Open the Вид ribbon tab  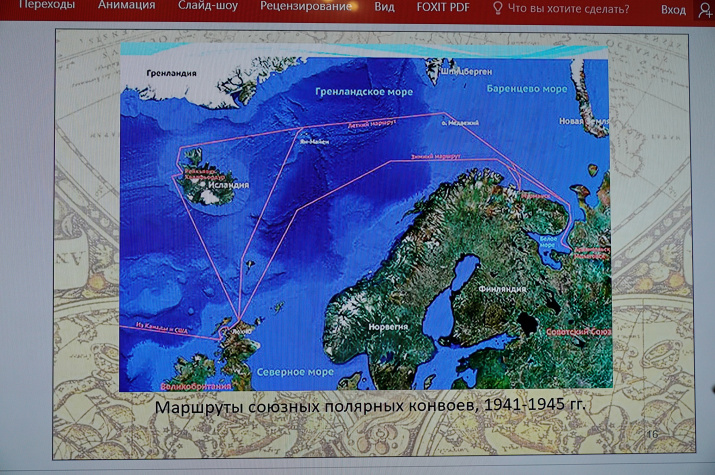[384, 8]
